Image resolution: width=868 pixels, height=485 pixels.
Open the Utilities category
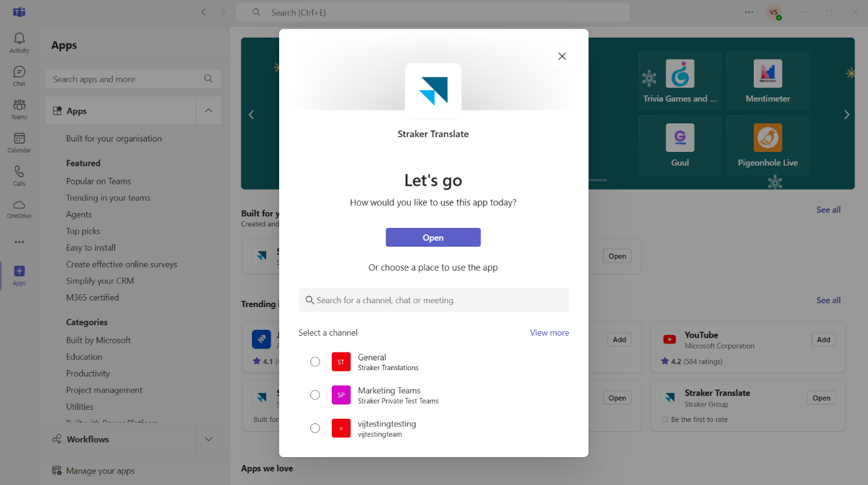click(x=80, y=406)
